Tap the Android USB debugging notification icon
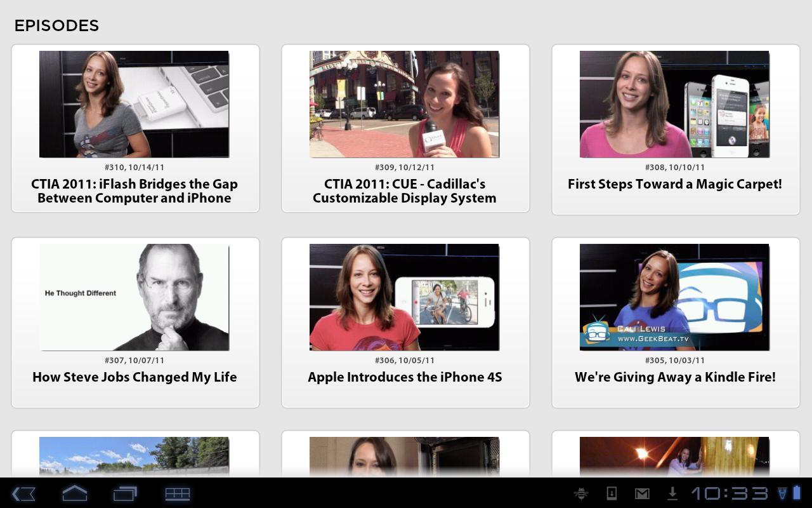812x508 pixels. (580, 493)
